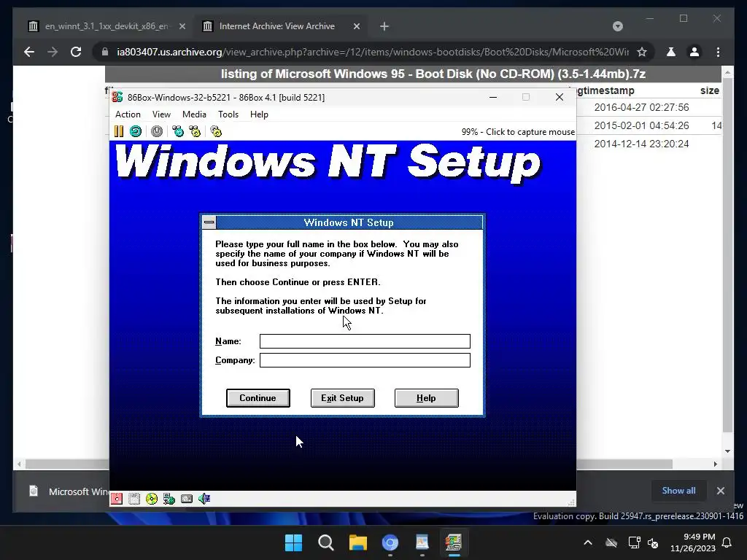Screen dimensions: 747x560
Task: Click into the Company text field
Action: [x=365, y=360]
